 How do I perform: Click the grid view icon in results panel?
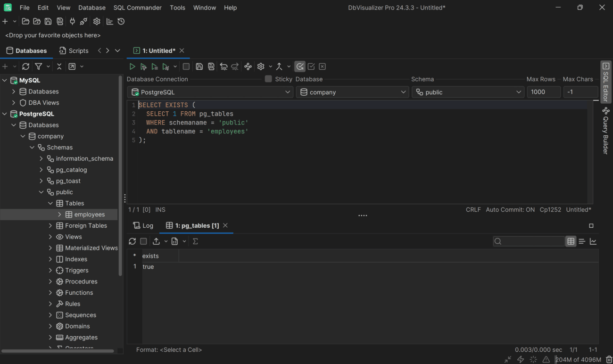[571, 241]
